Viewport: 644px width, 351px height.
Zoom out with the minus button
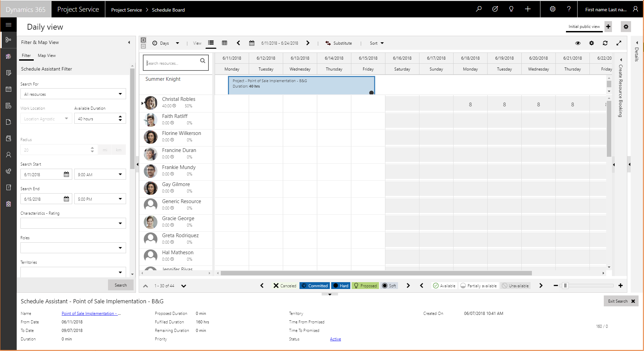point(556,286)
